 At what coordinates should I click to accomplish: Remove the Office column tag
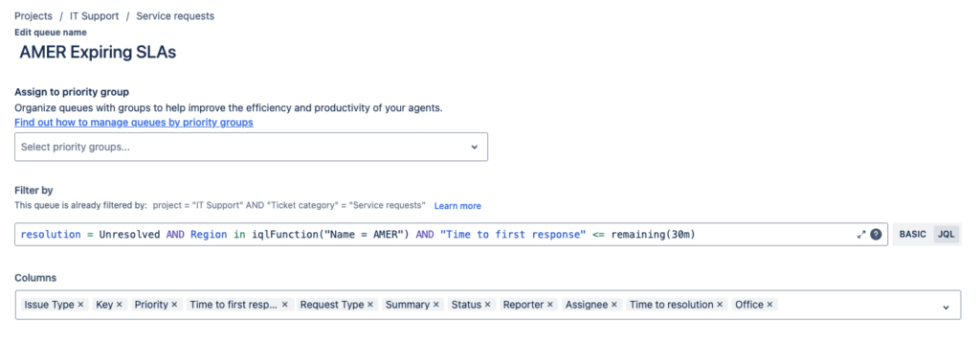coord(769,305)
